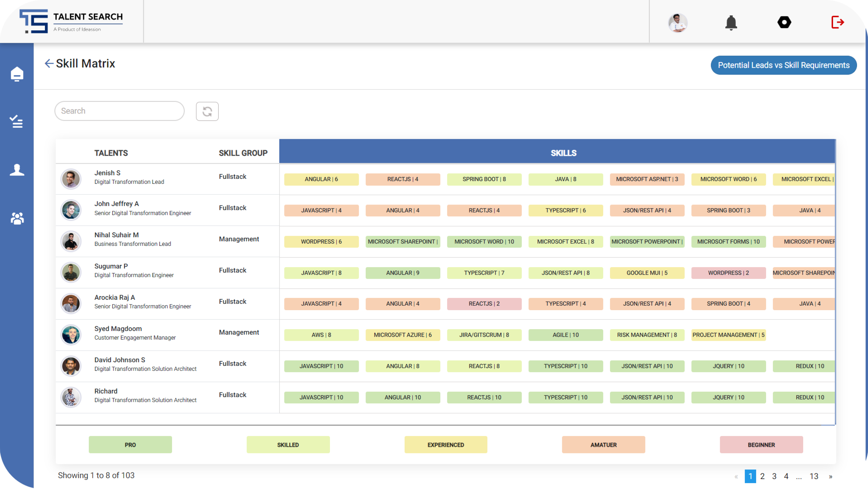Click the home icon in sidebar

[17, 74]
